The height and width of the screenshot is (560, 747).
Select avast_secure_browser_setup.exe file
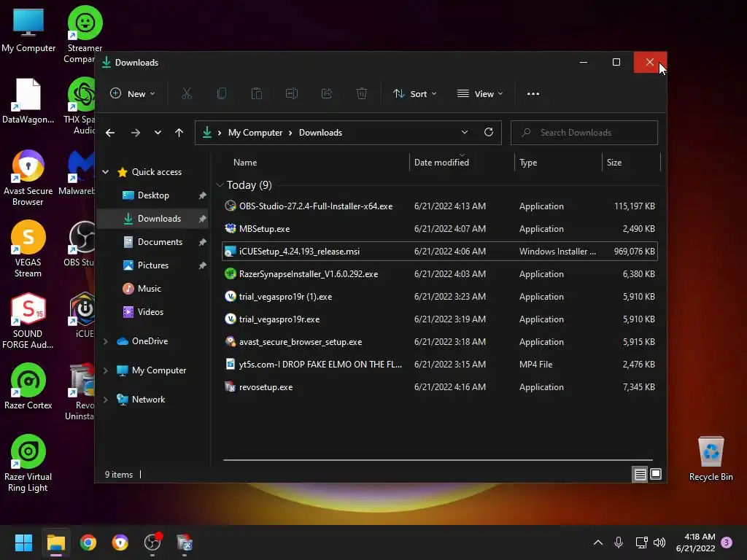click(x=440, y=342)
